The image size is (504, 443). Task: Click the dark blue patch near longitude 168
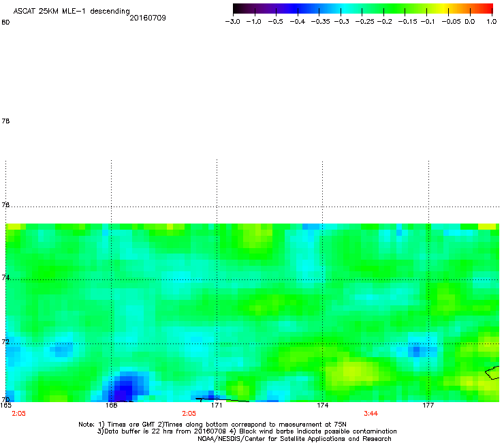tap(125, 386)
